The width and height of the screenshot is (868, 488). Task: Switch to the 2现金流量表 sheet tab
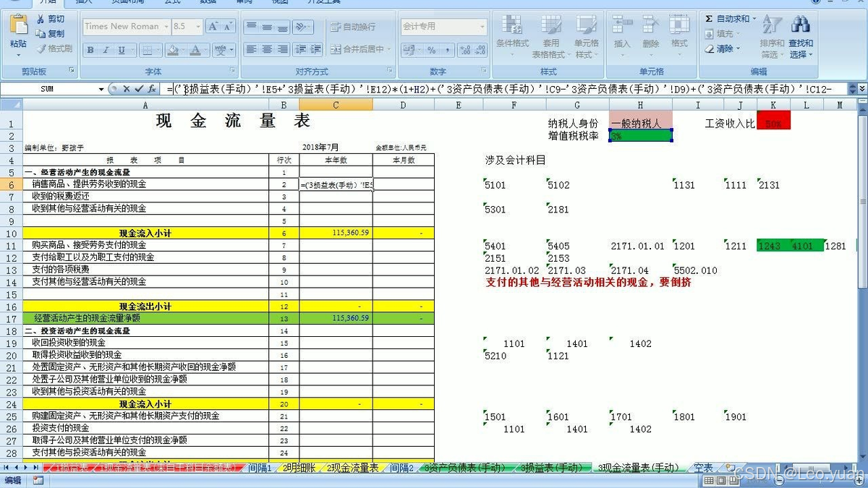pyautogui.click(x=352, y=468)
